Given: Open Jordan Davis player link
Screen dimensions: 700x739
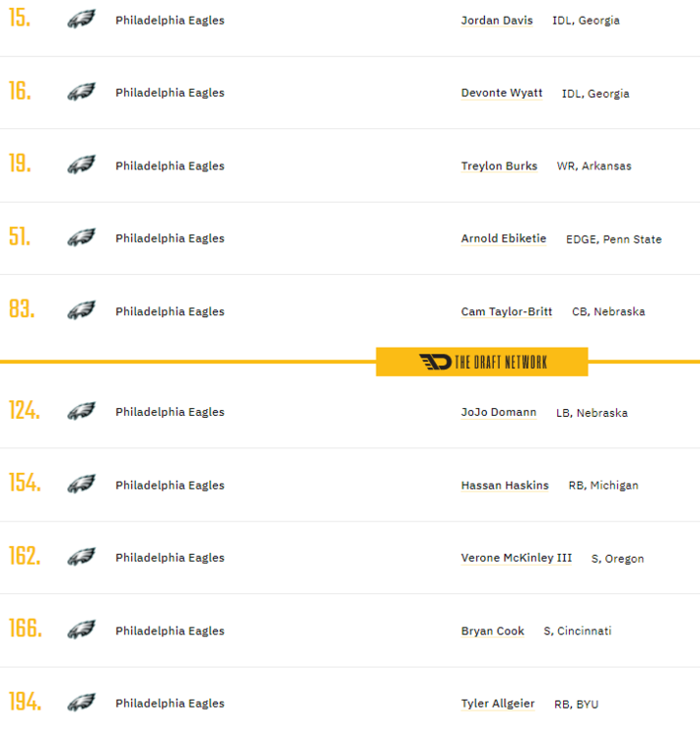Looking at the screenshot, I should pos(497,20).
